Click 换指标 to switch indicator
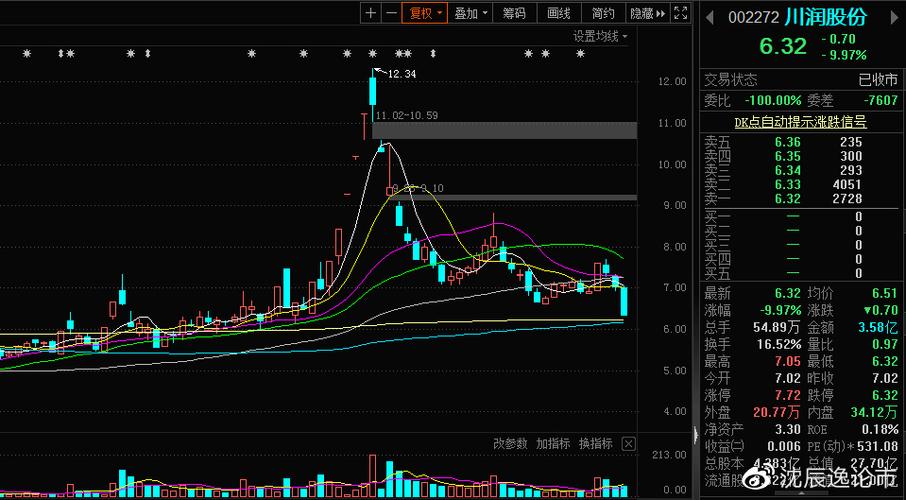This screenshot has height=500, width=906. point(596,443)
